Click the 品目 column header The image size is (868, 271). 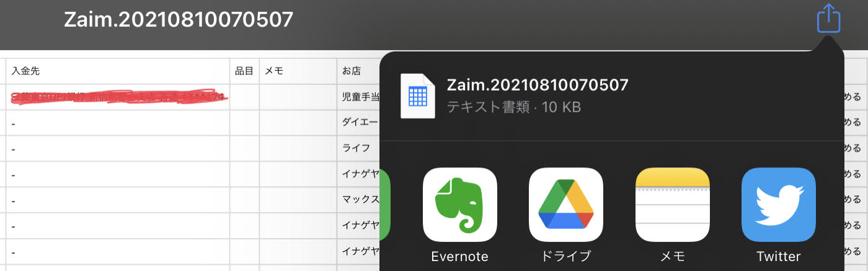(x=244, y=71)
